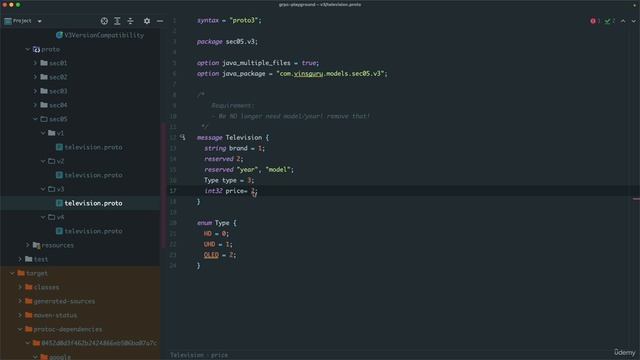Click the underlined 'vinsguru' in java_package

click(308, 73)
